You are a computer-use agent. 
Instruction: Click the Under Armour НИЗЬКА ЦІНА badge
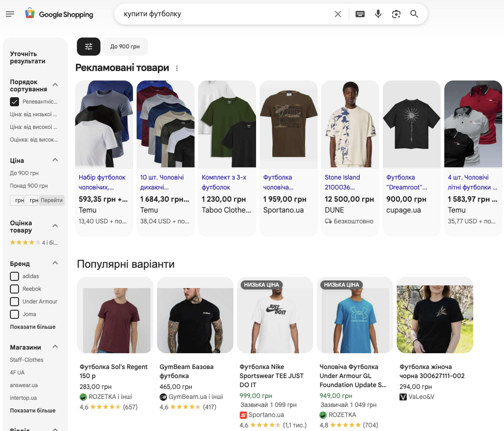click(341, 285)
